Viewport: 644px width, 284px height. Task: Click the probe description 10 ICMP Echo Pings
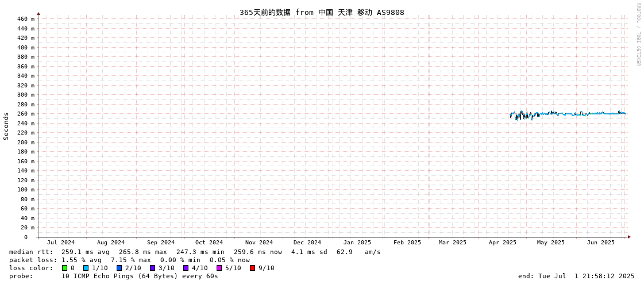click(x=140, y=276)
